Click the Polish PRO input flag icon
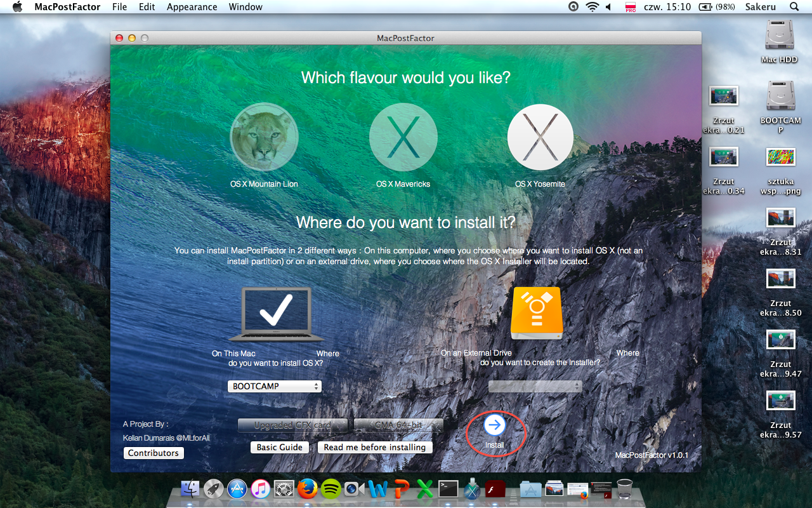The image size is (812, 508). point(631,7)
